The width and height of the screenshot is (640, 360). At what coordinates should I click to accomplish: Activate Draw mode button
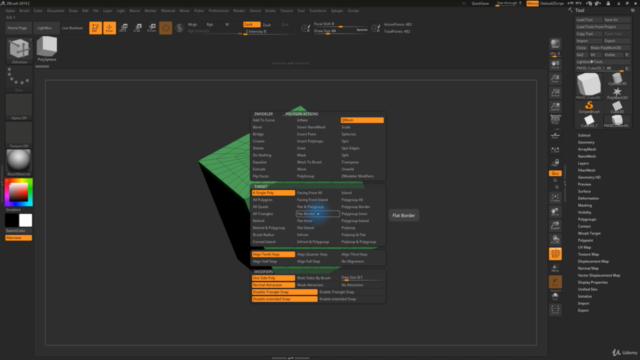coord(109,28)
